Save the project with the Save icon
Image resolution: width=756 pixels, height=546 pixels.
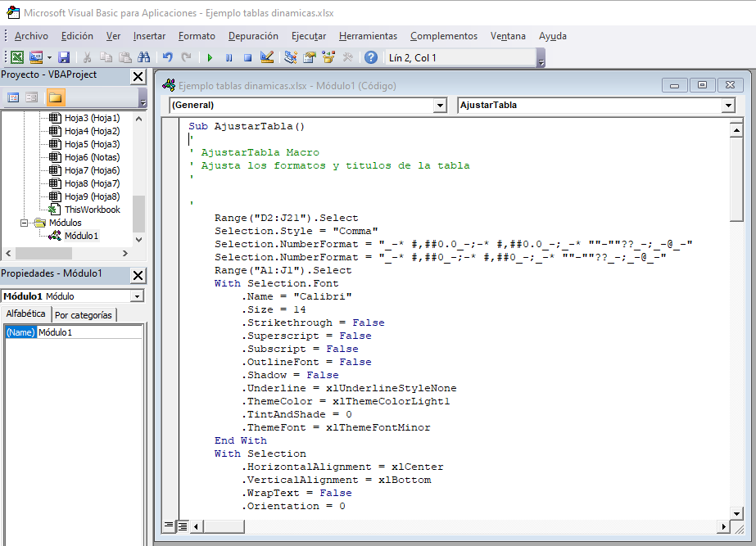tap(65, 57)
